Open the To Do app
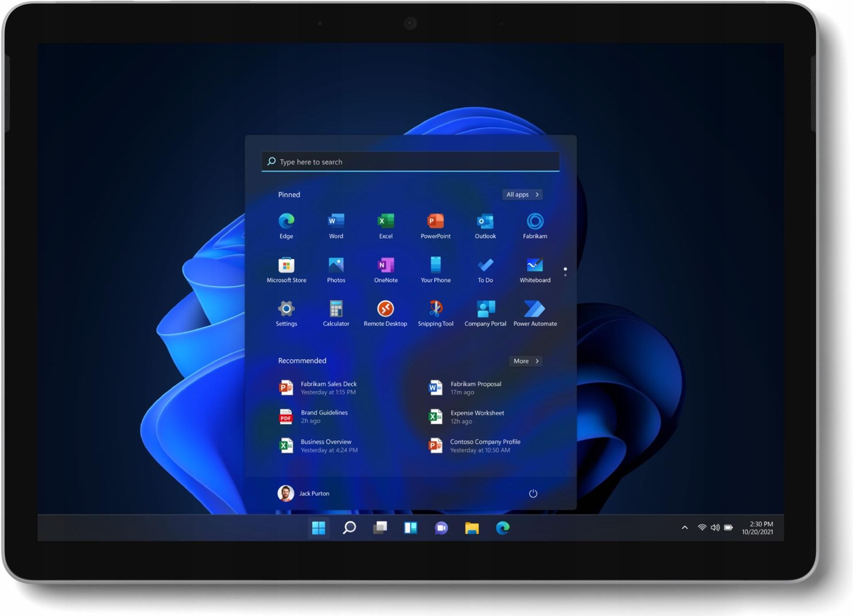The height and width of the screenshot is (616, 853). coord(485,269)
